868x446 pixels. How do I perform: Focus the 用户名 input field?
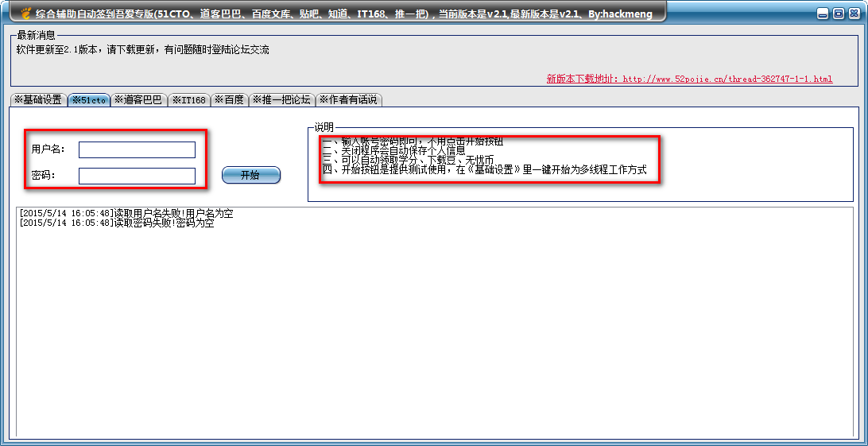pyautogui.click(x=137, y=150)
